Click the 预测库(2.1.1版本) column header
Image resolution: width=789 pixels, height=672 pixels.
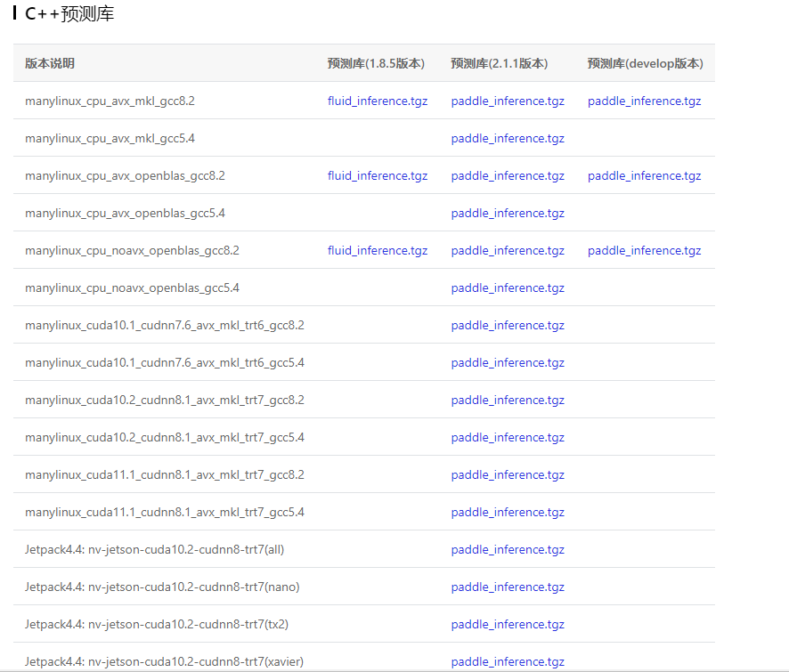[500, 63]
